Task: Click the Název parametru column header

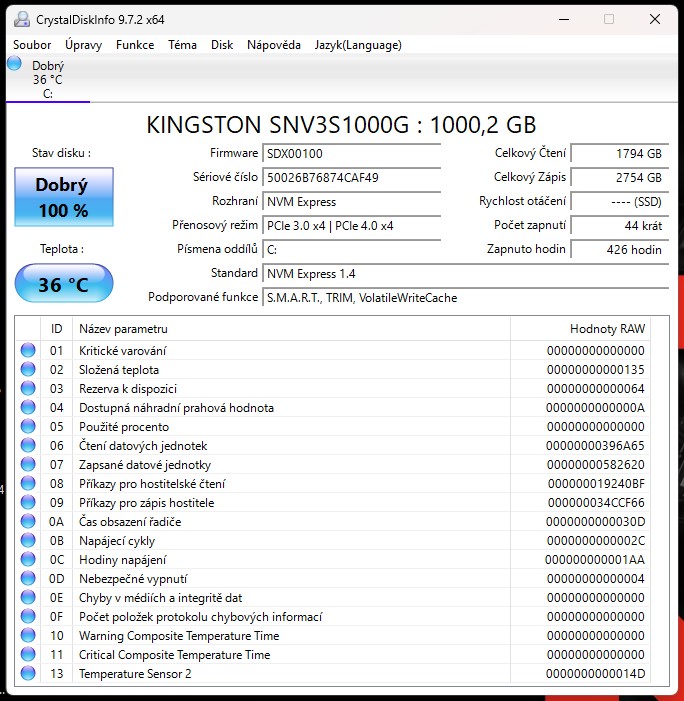Action: [124, 329]
